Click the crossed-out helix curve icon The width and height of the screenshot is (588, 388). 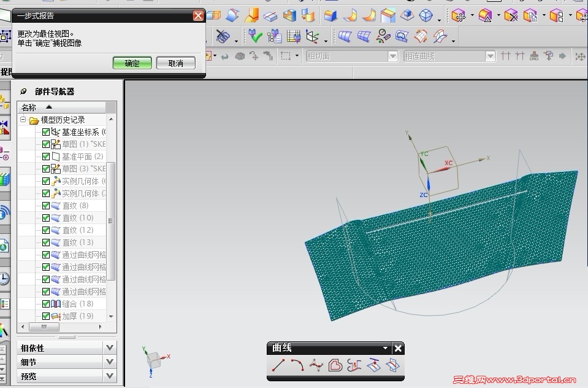point(223,36)
